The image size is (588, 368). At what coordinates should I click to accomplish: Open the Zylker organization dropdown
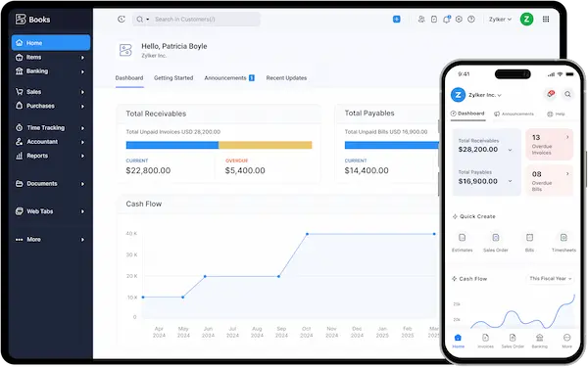tap(500, 20)
